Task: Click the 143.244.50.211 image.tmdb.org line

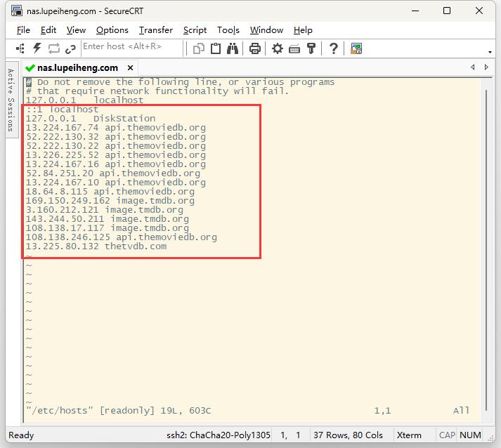Action: [x=108, y=219]
